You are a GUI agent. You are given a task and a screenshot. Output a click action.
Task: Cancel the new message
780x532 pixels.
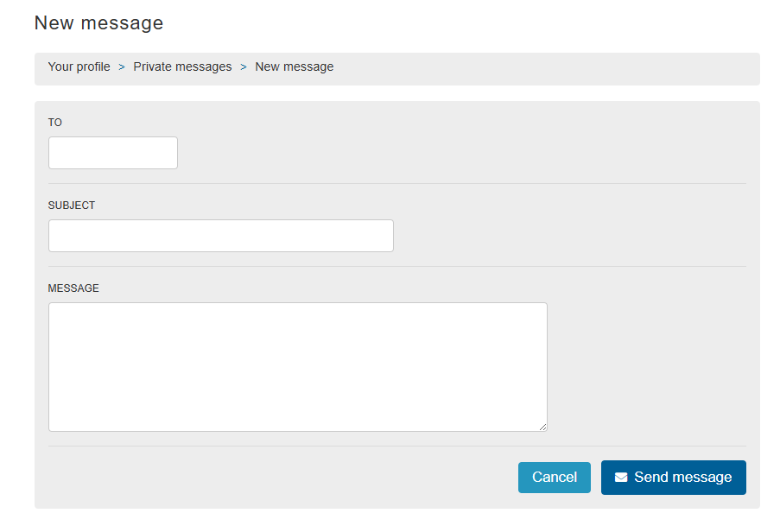[x=554, y=478]
